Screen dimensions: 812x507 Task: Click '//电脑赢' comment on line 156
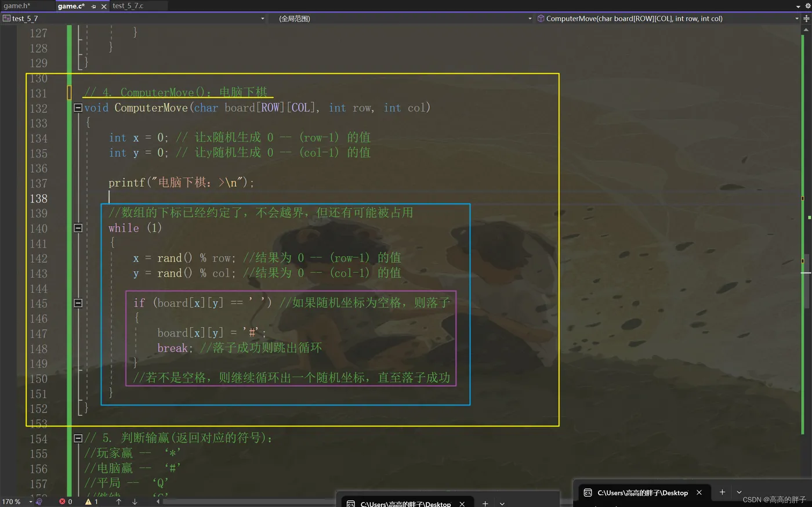point(132,468)
